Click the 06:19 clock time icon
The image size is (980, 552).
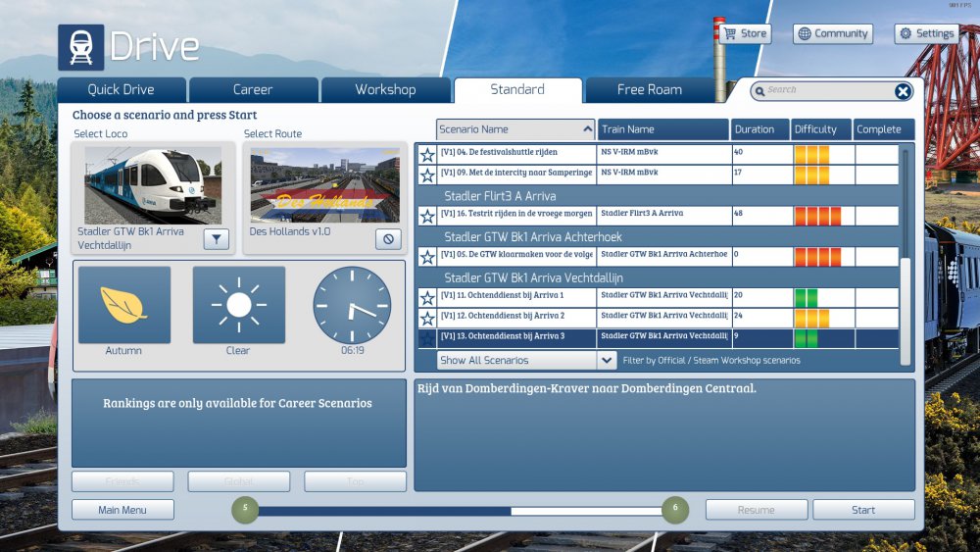pyautogui.click(x=352, y=305)
